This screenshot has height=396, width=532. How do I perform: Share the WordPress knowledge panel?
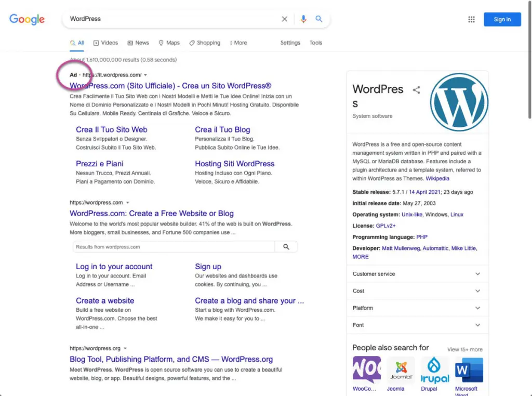(416, 90)
